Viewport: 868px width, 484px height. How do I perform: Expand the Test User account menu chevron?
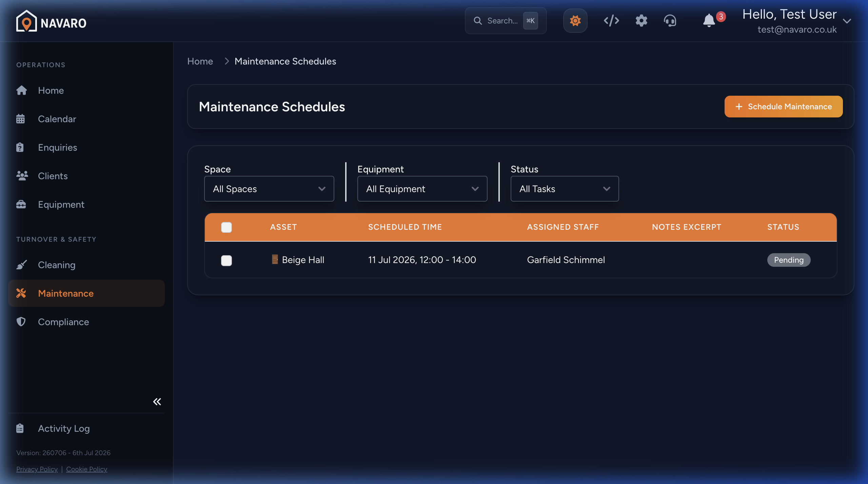click(847, 21)
